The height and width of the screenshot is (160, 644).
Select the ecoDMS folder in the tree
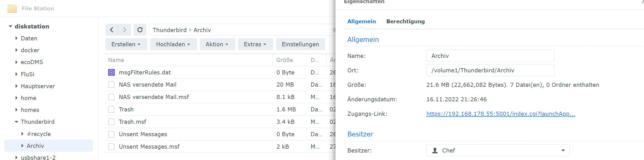click(x=32, y=62)
